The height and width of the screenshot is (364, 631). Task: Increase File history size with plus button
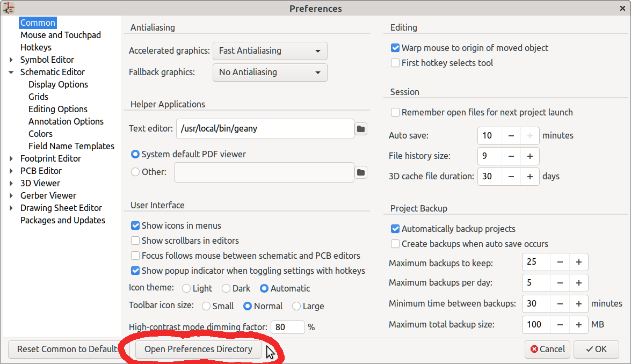tap(530, 156)
